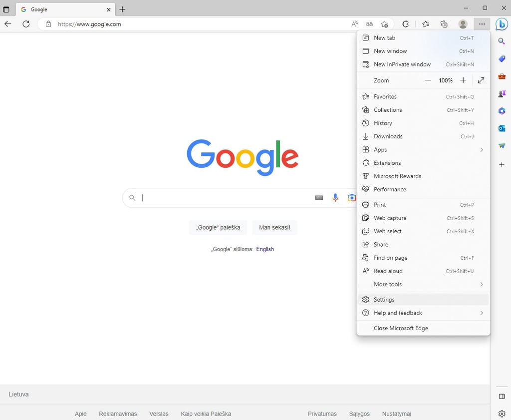Viewport: 511px width, 420px height.
Task: Open Reklamavimas footer link
Action: [118, 414]
